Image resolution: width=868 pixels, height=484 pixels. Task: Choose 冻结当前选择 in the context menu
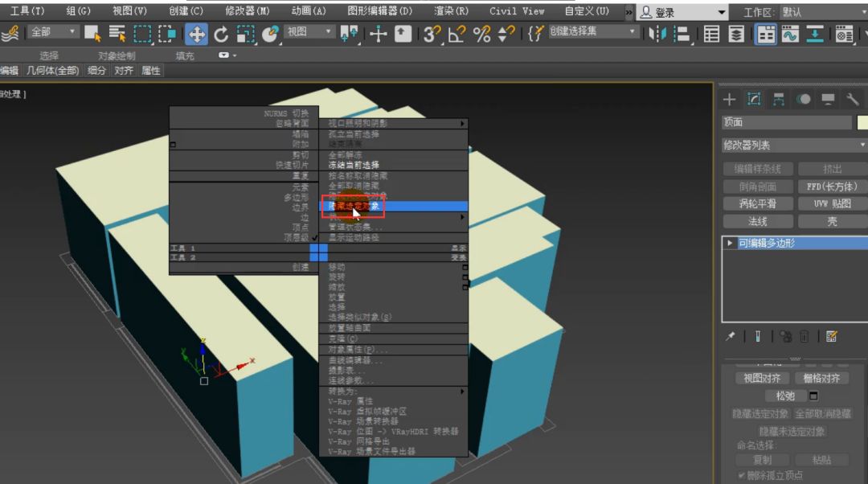coord(394,165)
